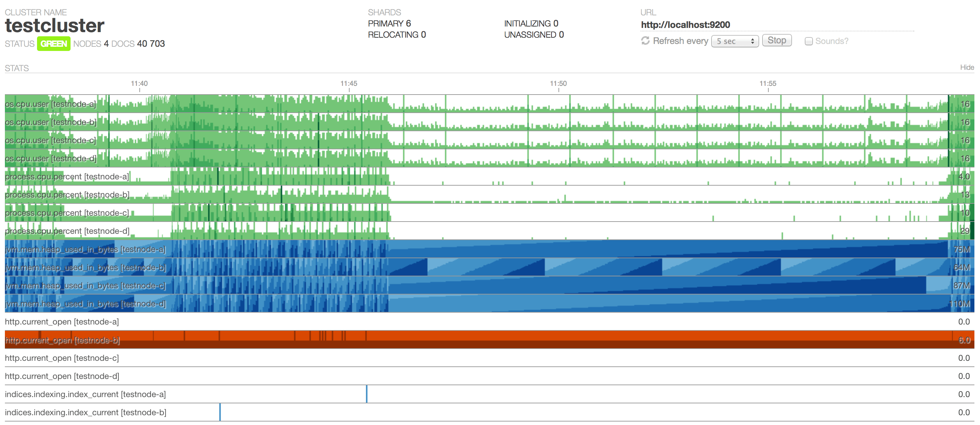The image size is (980, 425).
Task: Open the refresh interval dropdown
Action: click(x=734, y=41)
